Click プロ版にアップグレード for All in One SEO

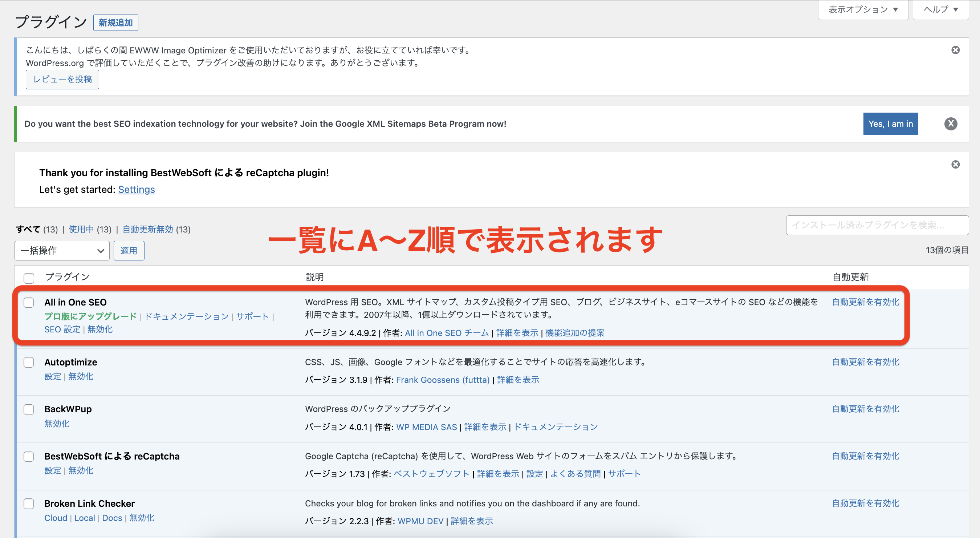point(90,316)
